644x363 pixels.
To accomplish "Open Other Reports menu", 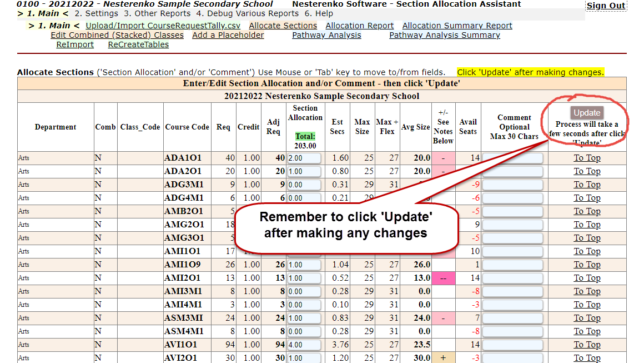I will (157, 13).
